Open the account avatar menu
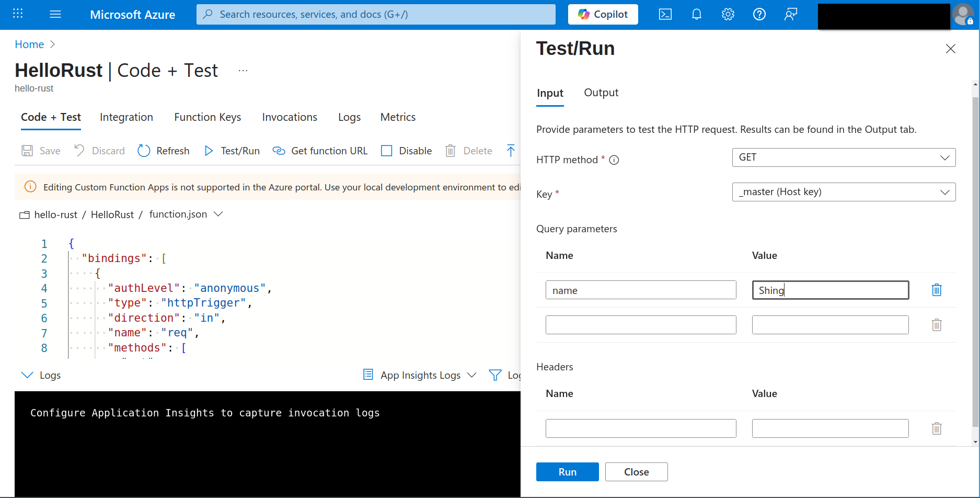 [963, 14]
